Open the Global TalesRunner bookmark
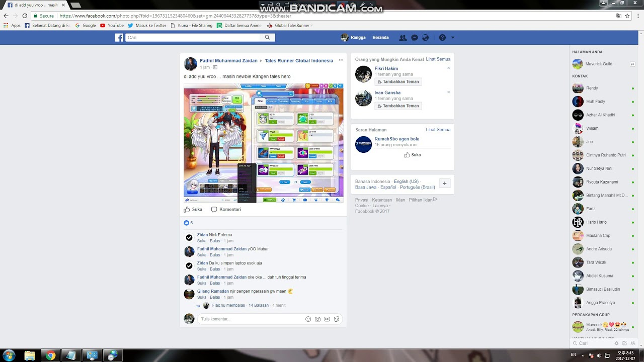The image size is (644, 362). pyautogui.click(x=289, y=25)
